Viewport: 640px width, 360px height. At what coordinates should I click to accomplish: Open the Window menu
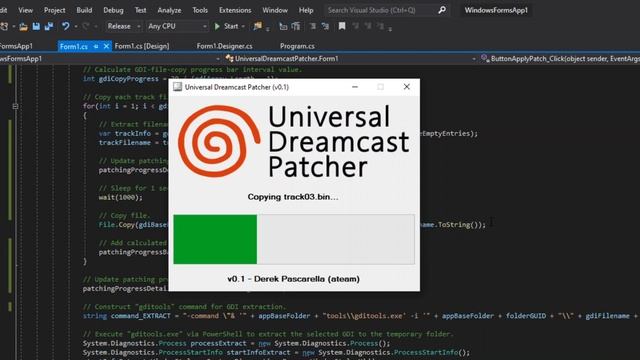pyautogui.click(x=275, y=10)
